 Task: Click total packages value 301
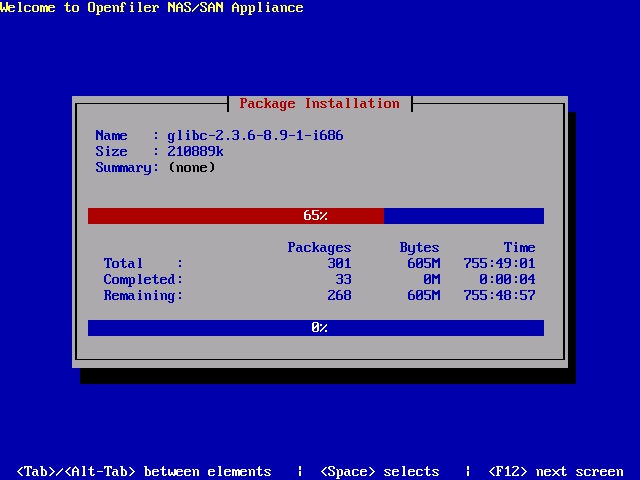click(x=339, y=263)
